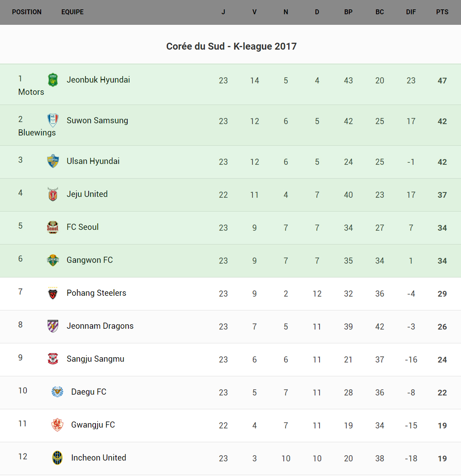461x476 pixels.
Task: Open the Incheon United team name
Action: [98, 458]
